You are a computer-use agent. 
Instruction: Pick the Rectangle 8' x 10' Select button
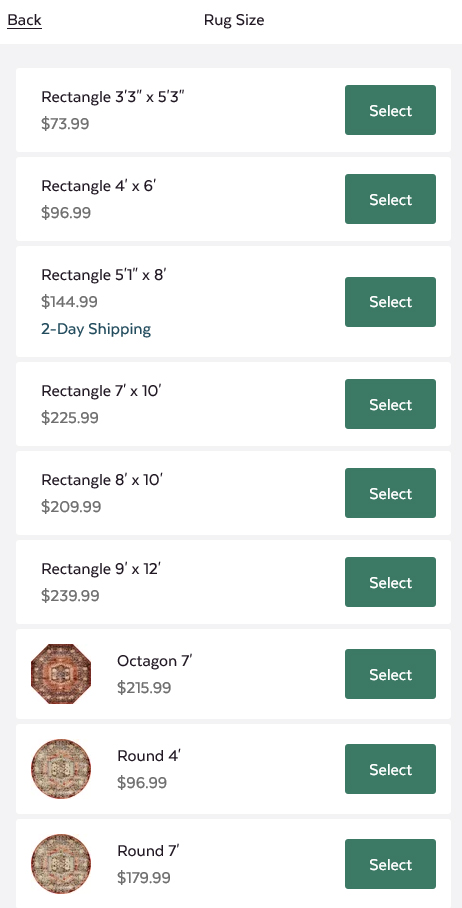(x=390, y=493)
